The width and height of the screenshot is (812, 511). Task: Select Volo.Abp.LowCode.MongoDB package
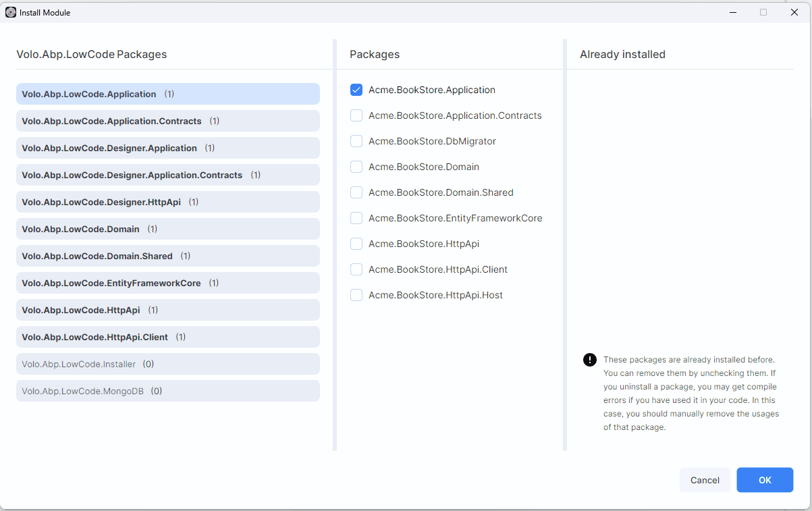click(168, 391)
